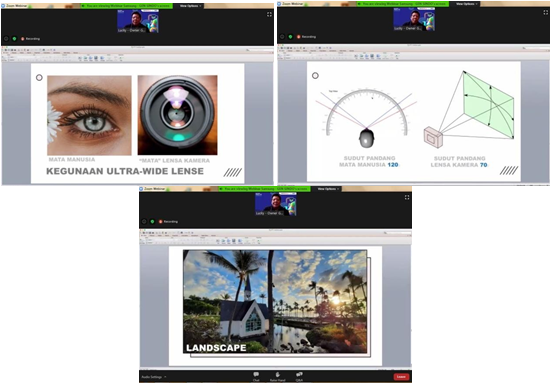Image resolution: width=550 pixels, height=384 pixels.
Task: Open Audio Settings in the Zoom toolbar
Action: click(x=152, y=377)
